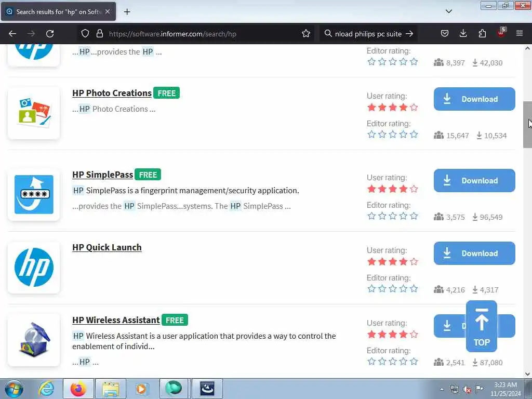Click the page vertical scrollbar thumb

click(x=528, y=125)
